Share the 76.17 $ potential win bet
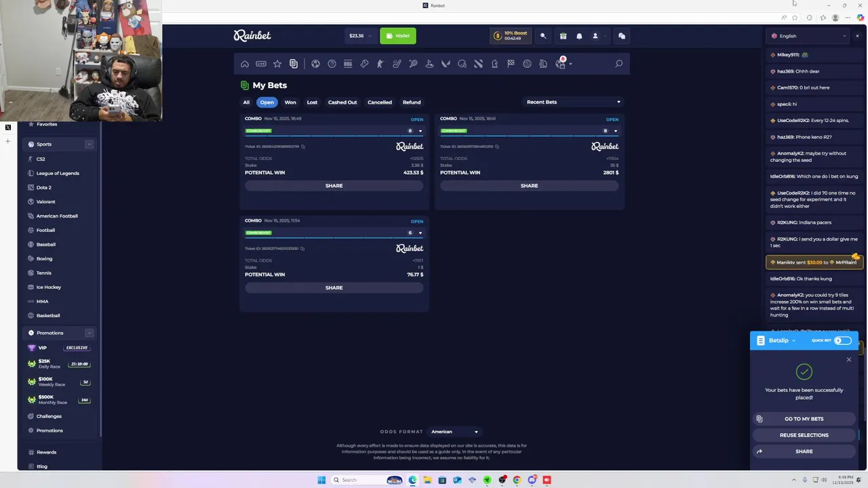This screenshot has height=488, width=868. 334,288
